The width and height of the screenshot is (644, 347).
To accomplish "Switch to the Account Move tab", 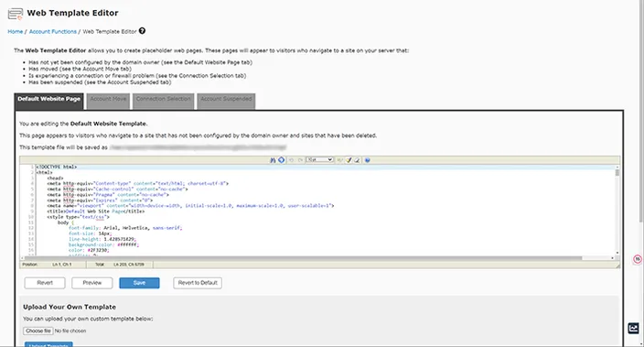I will [x=108, y=101].
